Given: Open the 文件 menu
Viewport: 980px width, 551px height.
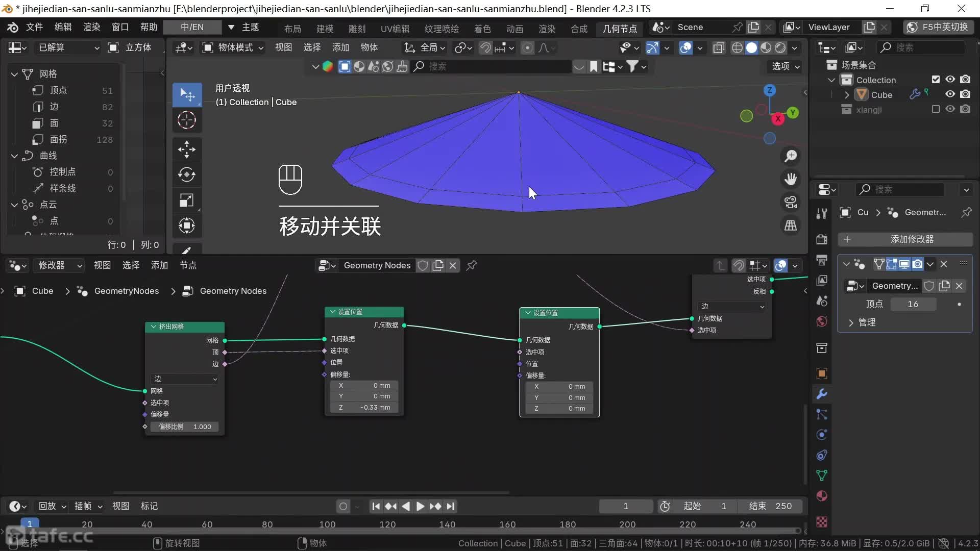Looking at the screenshot, I should click(x=34, y=27).
